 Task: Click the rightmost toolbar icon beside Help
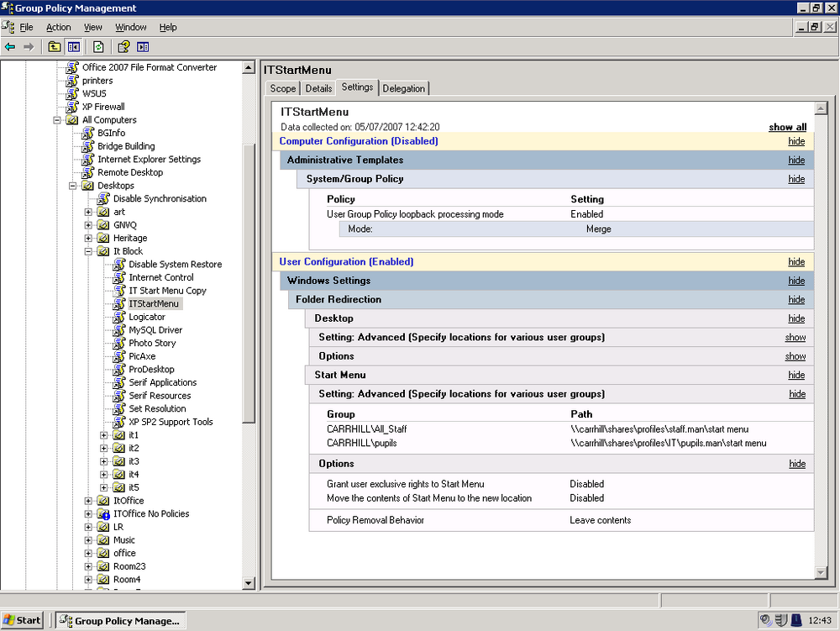(143, 47)
